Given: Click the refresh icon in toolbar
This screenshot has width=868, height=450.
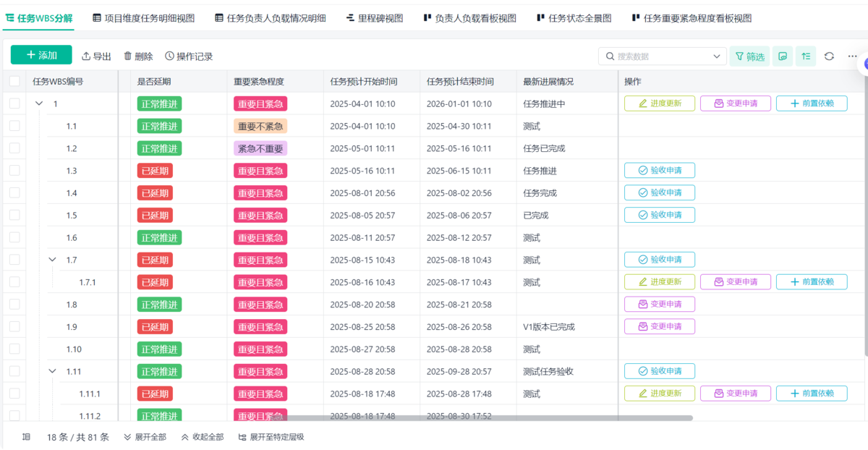Looking at the screenshot, I should click(829, 56).
